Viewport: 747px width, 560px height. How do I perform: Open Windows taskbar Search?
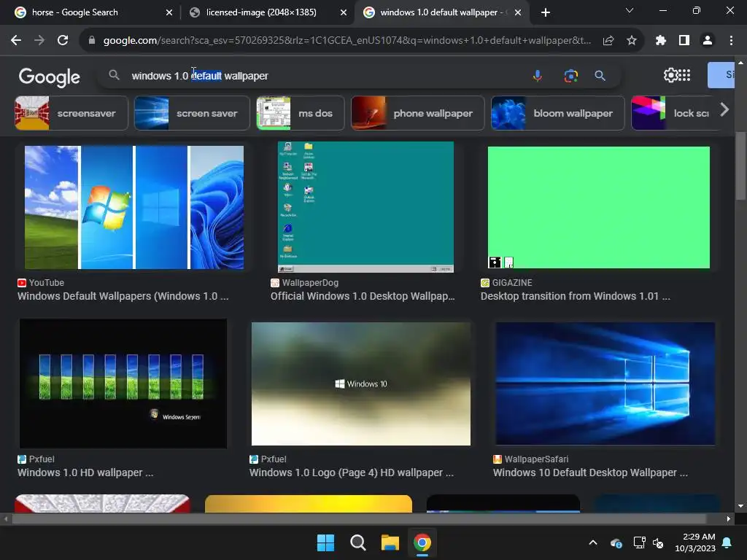coord(357,542)
